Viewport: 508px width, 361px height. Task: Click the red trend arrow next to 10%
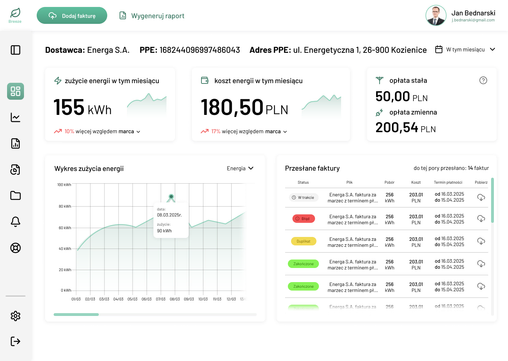point(58,131)
